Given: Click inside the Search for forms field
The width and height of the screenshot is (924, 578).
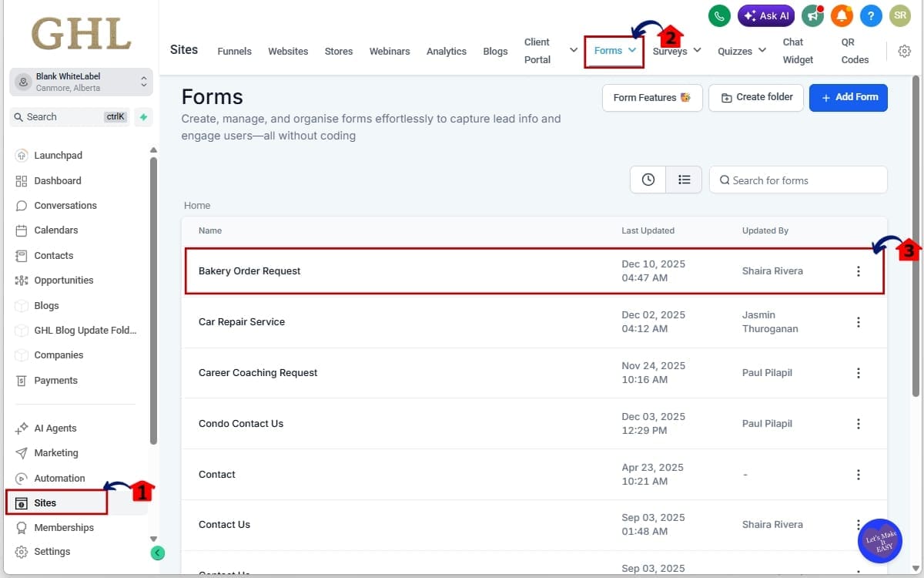Looking at the screenshot, I should pos(798,180).
